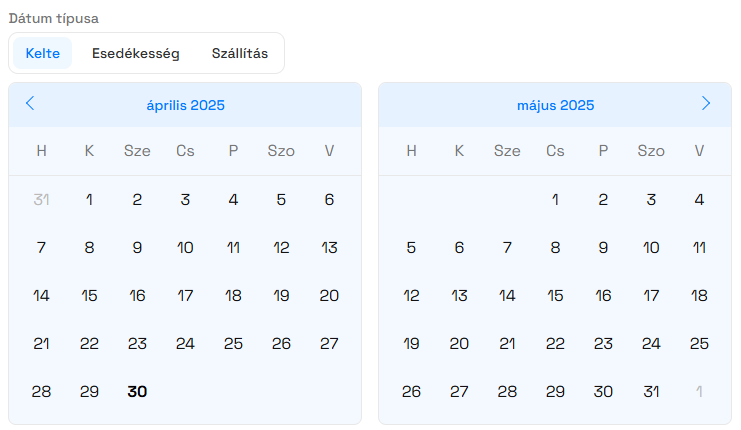Open the május 2025 month title
Viewport: 741px width, 430px height.
tap(555, 105)
